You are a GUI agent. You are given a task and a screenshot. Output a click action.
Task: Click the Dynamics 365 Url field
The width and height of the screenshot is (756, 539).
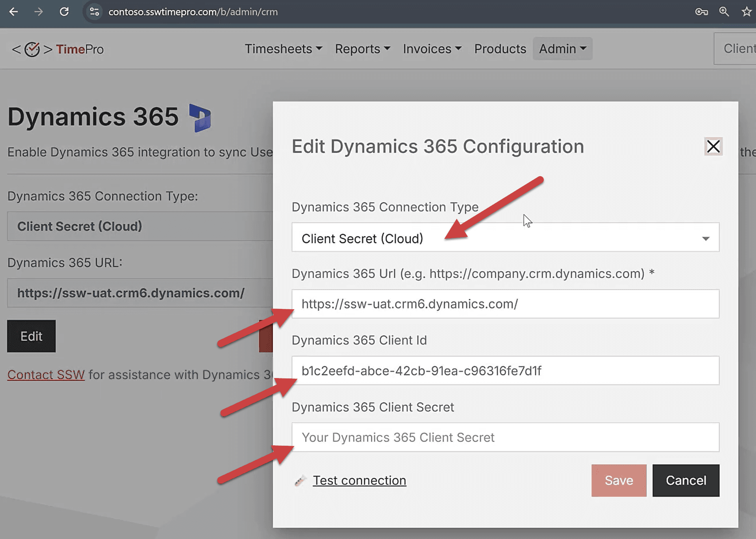505,304
